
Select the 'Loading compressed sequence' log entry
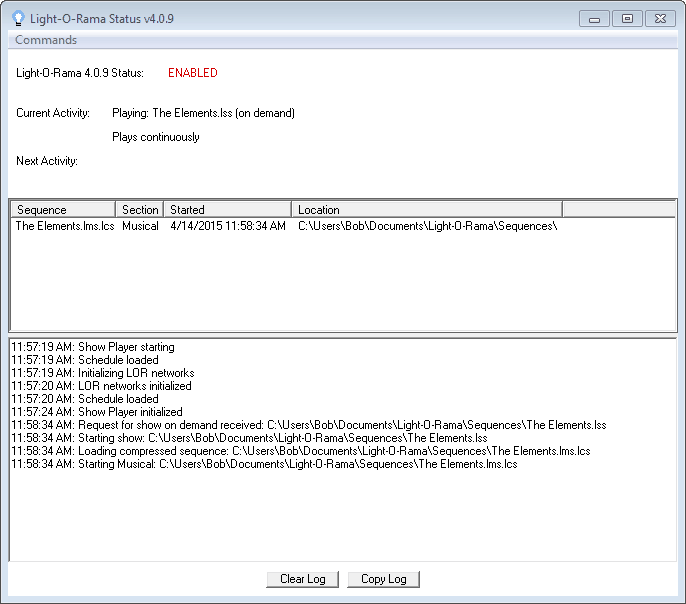click(300, 451)
